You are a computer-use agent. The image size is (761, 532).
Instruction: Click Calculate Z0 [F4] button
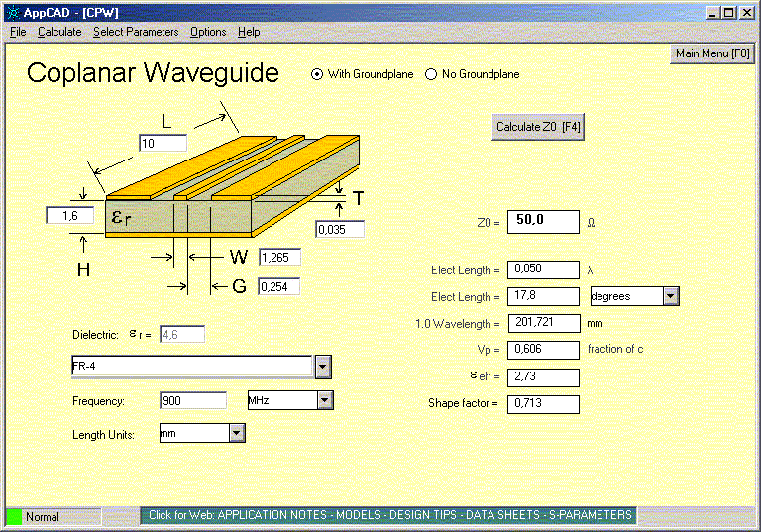coord(538,127)
